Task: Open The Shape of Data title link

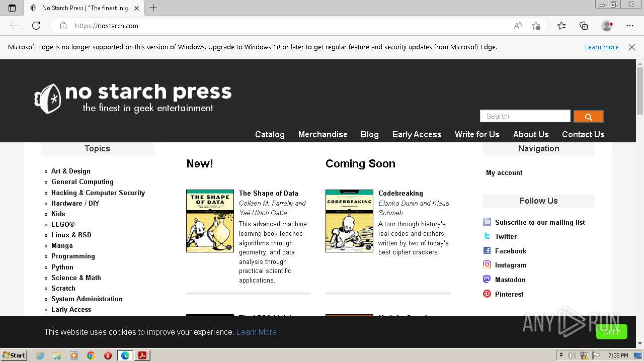Action: pos(269,193)
